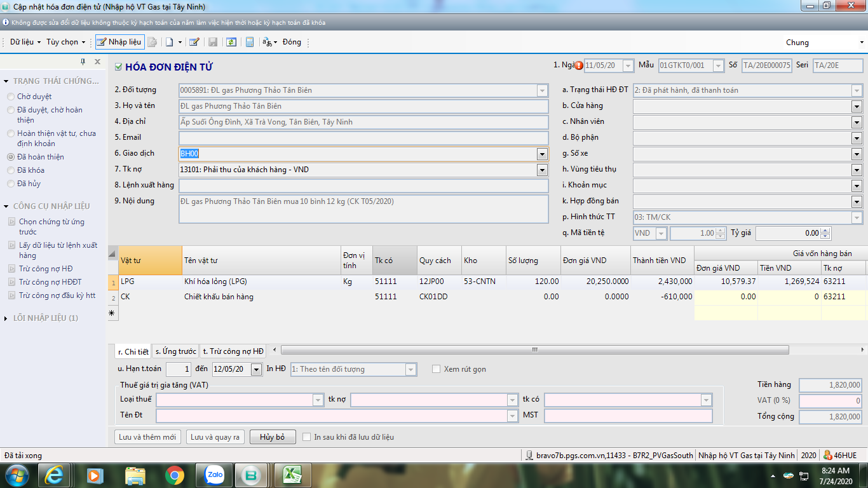Image resolution: width=868 pixels, height=488 pixels.
Task: Open the 'Giao dịch' dropdown list
Action: click(x=542, y=154)
